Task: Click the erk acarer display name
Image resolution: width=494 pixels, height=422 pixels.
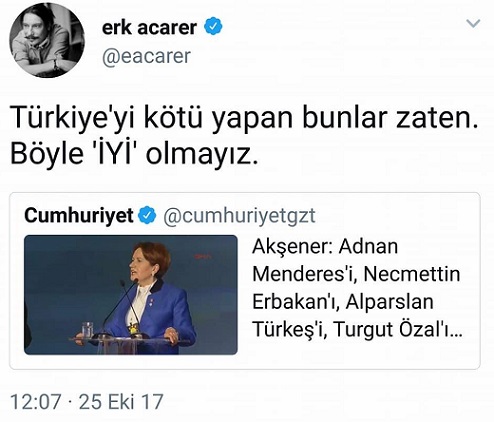Action: coord(149,28)
